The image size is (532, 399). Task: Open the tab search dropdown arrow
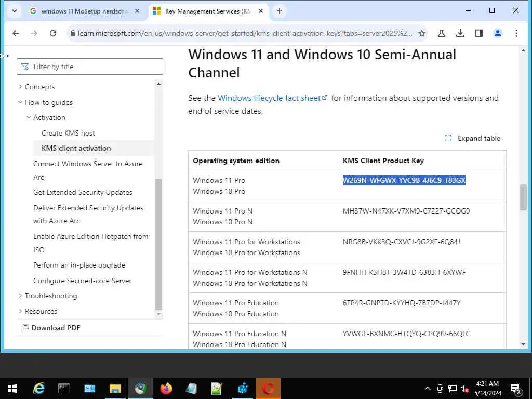tap(15, 11)
